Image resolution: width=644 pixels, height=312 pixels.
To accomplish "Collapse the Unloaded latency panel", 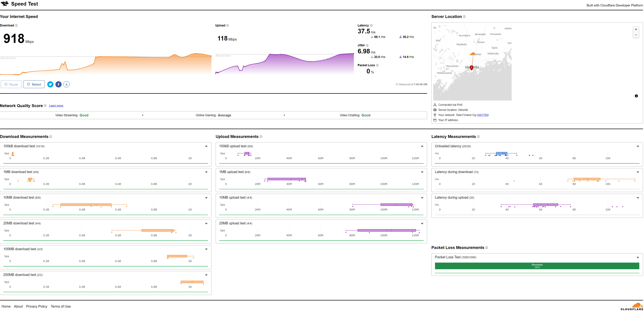I will (x=638, y=146).
